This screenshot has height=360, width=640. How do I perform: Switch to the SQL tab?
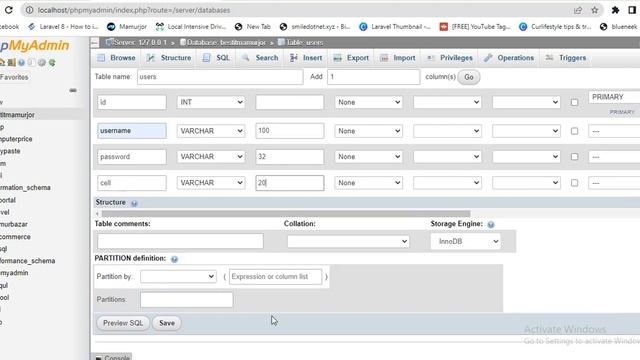point(216,58)
